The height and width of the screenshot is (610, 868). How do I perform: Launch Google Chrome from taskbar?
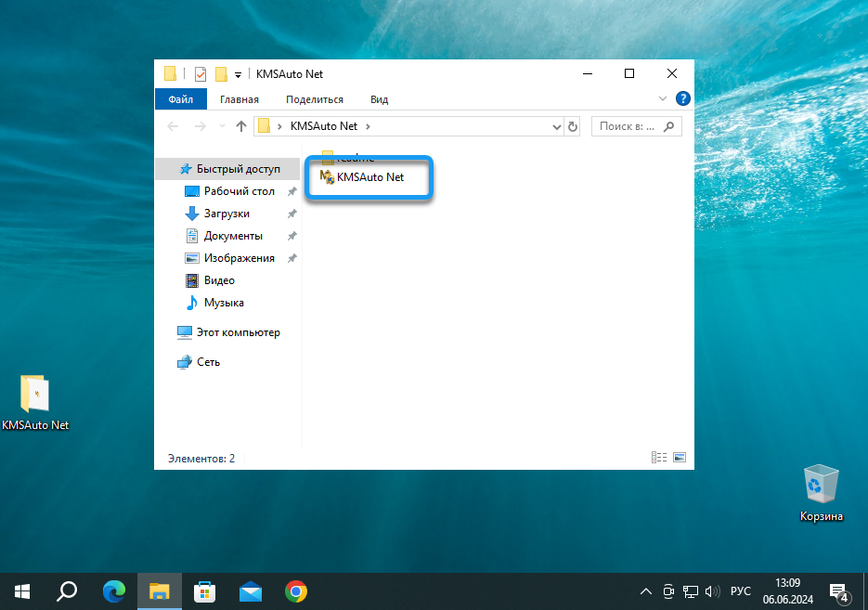click(296, 591)
